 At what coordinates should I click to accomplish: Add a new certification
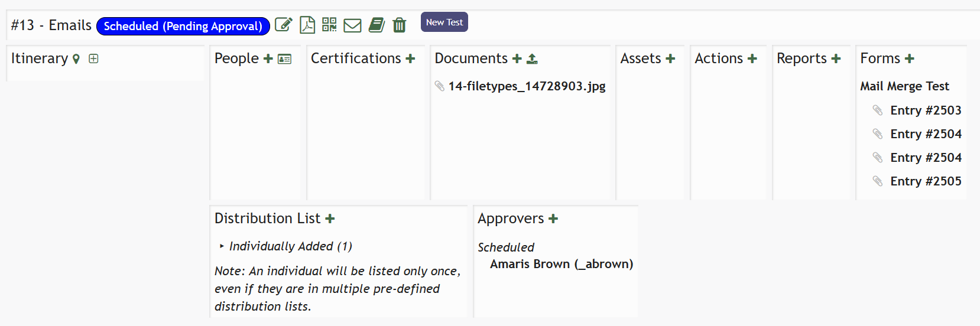[x=410, y=58]
